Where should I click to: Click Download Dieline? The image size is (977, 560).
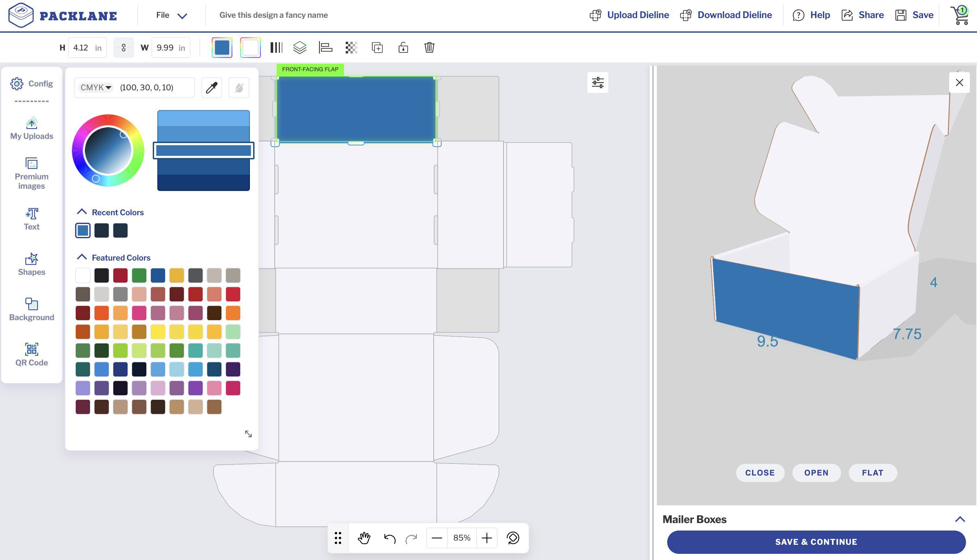point(726,15)
